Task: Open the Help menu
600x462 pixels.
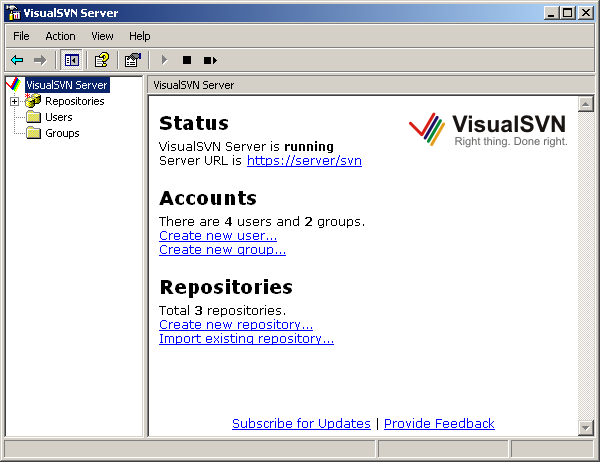Action: pyautogui.click(x=140, y=36)
